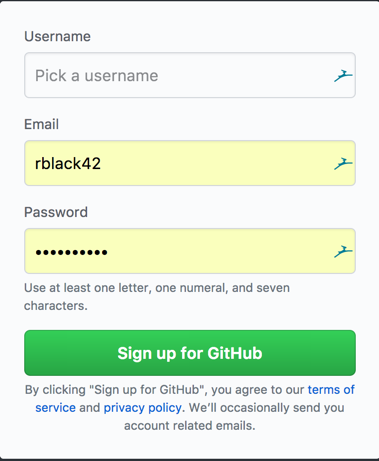Click the green Sign up for GitHub button

(x=190, y=353)
